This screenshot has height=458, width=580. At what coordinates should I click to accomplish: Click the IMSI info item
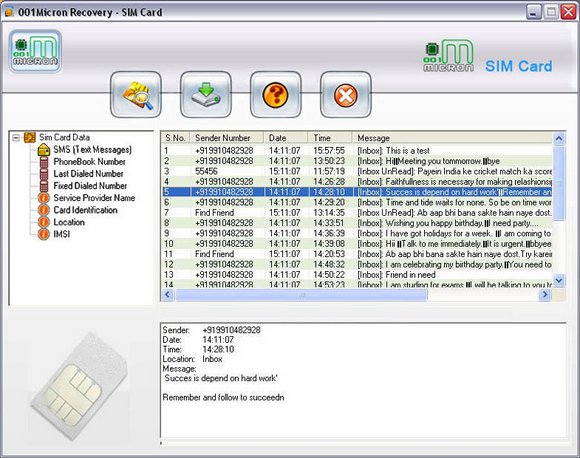[61, 234]
